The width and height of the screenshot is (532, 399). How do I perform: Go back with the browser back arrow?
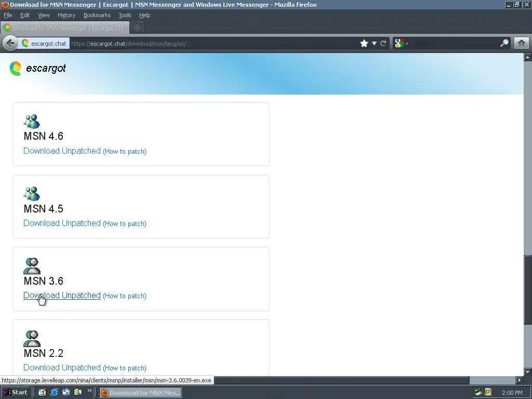pos(10,44)
